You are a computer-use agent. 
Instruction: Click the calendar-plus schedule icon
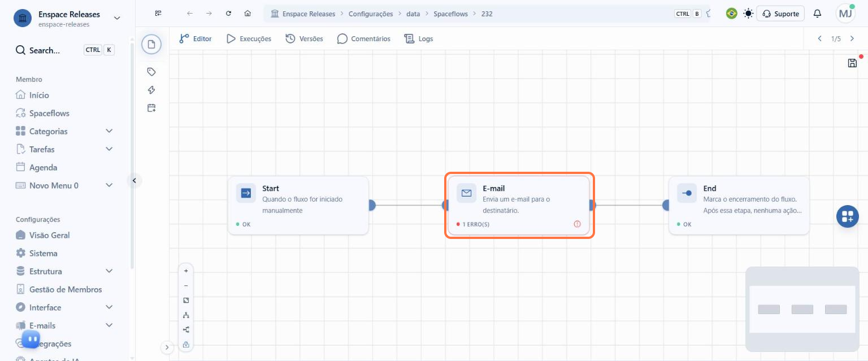click(151, 108)
